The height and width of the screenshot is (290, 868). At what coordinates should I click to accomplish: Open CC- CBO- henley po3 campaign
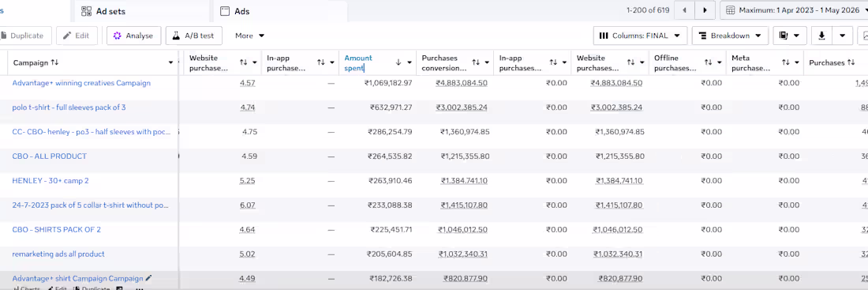(x=92, y=132)
